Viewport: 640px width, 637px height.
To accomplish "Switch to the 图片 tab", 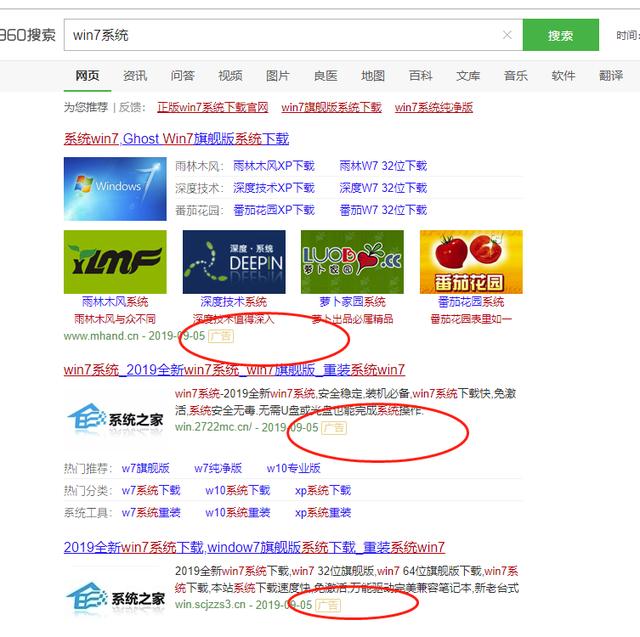I will point(278,75).
